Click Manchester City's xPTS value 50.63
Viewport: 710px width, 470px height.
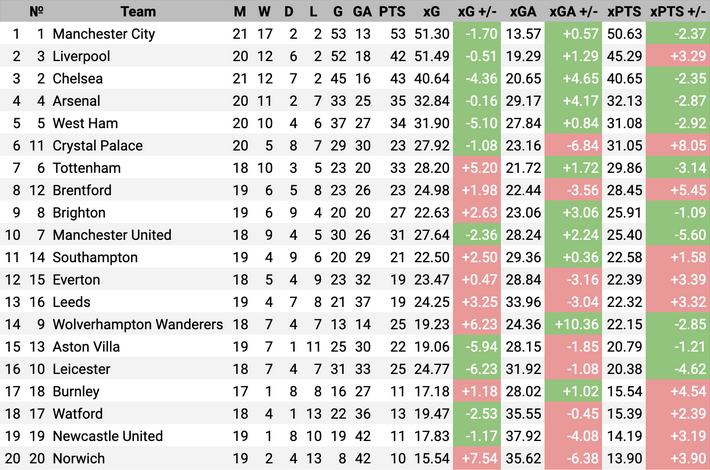[x=625, y=33]
